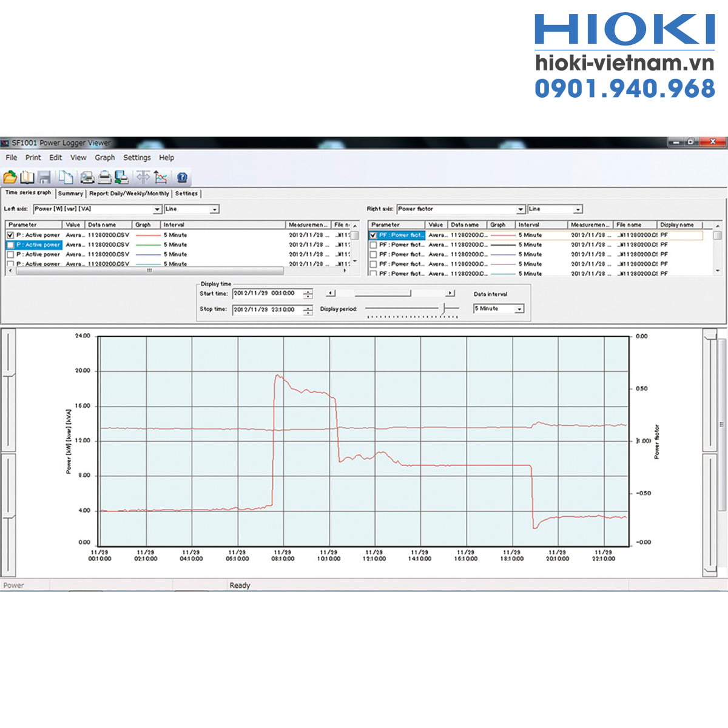
Task: Click the Start time up stepper arrow
Action: [309, 291]
